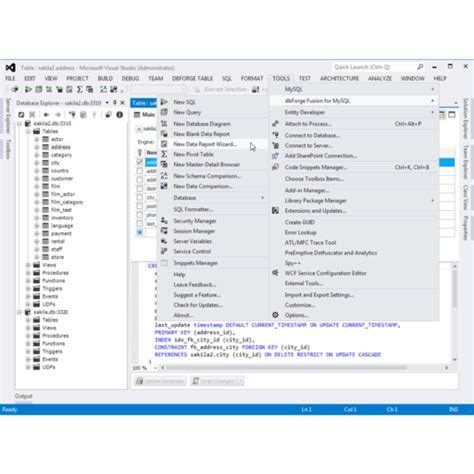Screen dimensions: 474x474
Task: Click the Code Snippets Manager icon
Action: (x=275, y=167)
